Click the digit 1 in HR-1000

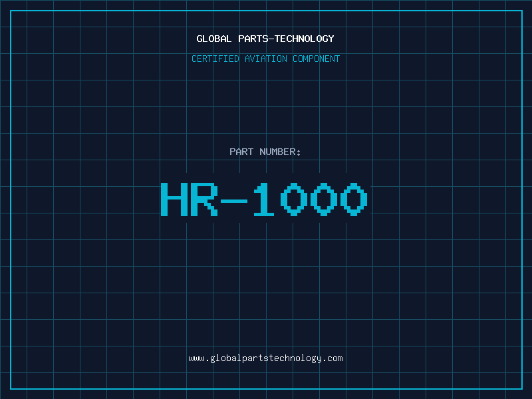click(x=265, y=199)
